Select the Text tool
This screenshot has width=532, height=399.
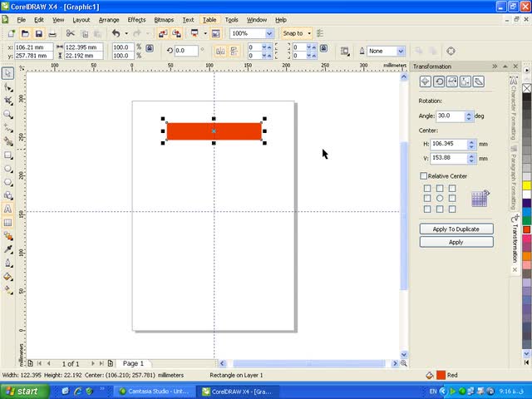point(7,209)
